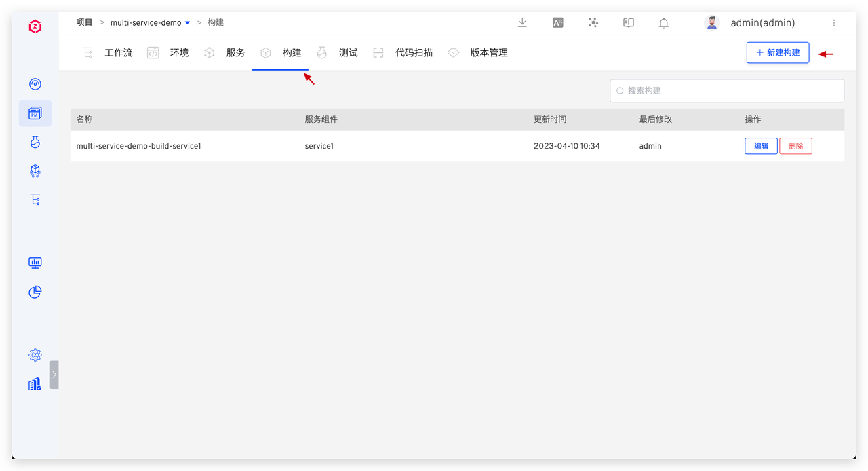Switch to the 工作流 tab
Viewport: 868px width, 471px height.
point(118,53)
